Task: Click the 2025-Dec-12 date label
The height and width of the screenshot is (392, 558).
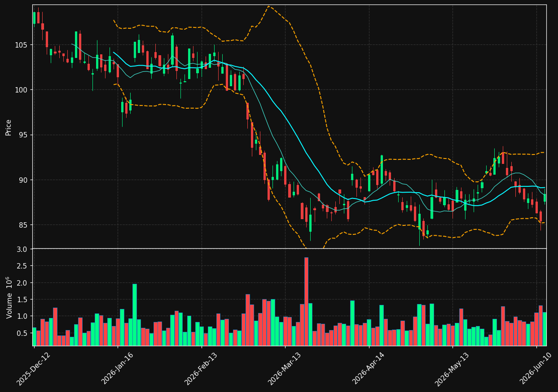Action: click(33, 368)
